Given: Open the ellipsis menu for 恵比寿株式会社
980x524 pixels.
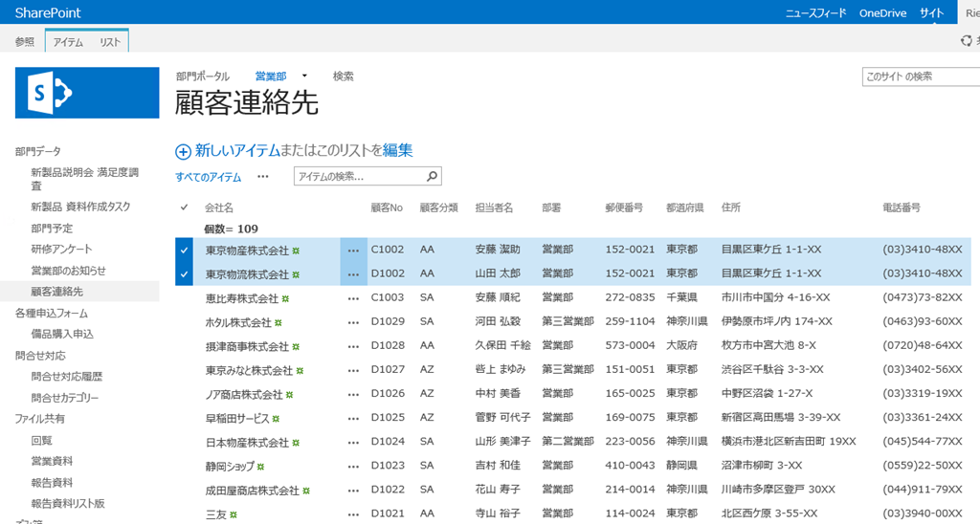Looking at the screenshot, I should 353,298.
